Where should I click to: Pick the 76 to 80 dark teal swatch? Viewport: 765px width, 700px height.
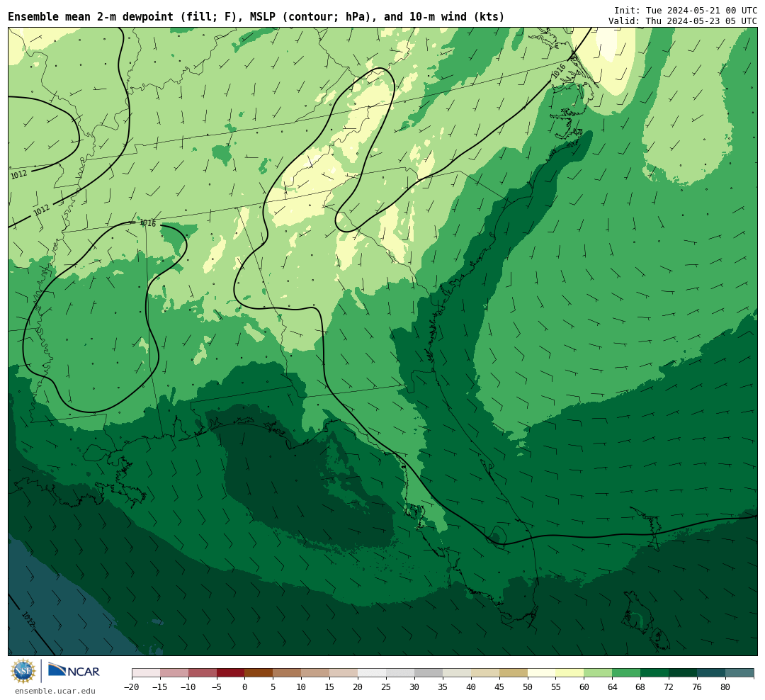(712, 673)
